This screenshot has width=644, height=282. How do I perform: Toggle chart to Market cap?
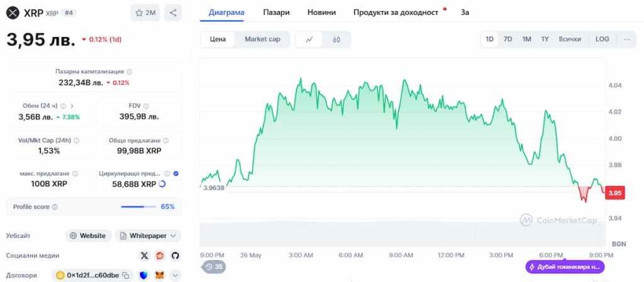pos(262,39)
